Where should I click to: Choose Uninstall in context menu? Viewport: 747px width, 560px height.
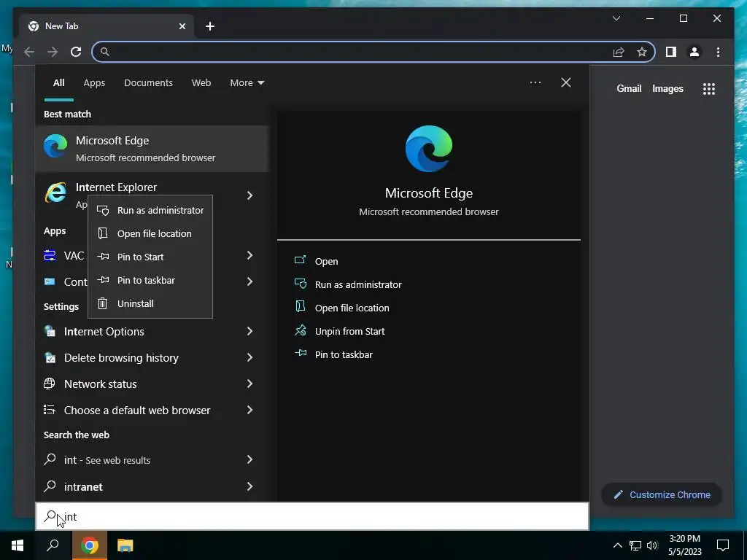pos(150,303)
